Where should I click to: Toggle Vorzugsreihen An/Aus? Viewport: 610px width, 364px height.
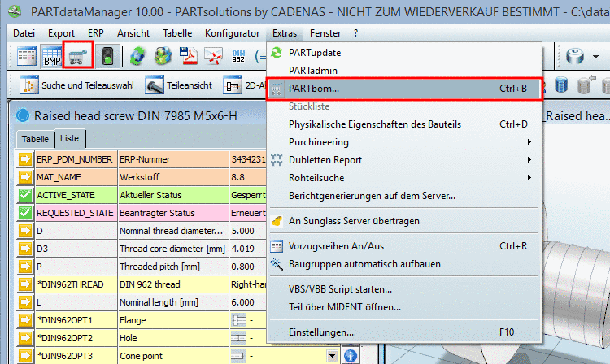tap(404, 246)
